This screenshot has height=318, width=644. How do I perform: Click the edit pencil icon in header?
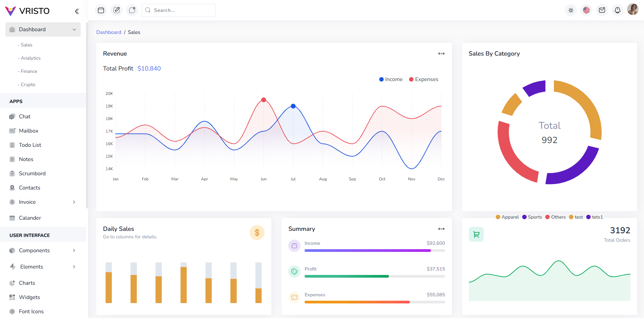coord(117,10)
